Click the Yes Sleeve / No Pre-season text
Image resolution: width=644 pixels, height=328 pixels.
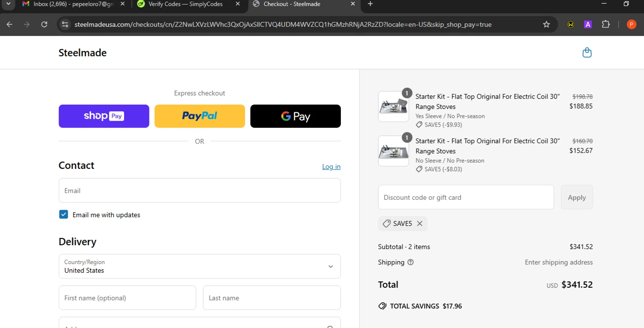pos(450,116)
